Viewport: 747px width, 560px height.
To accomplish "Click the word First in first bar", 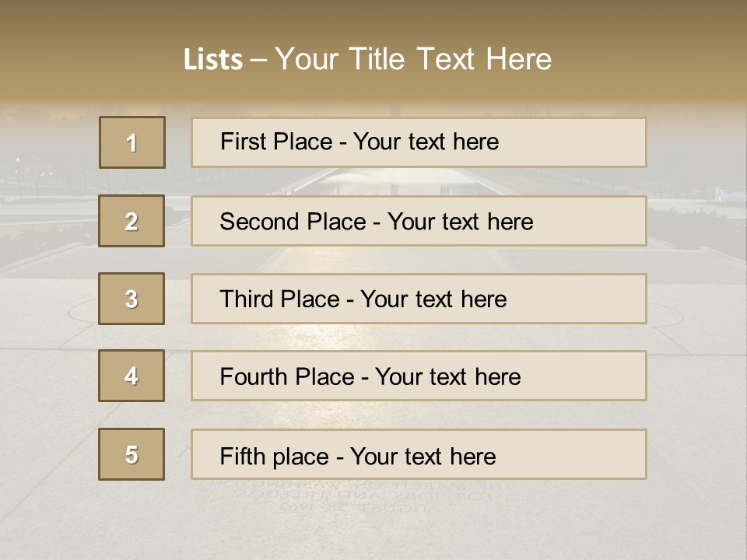I will (241, 142).
